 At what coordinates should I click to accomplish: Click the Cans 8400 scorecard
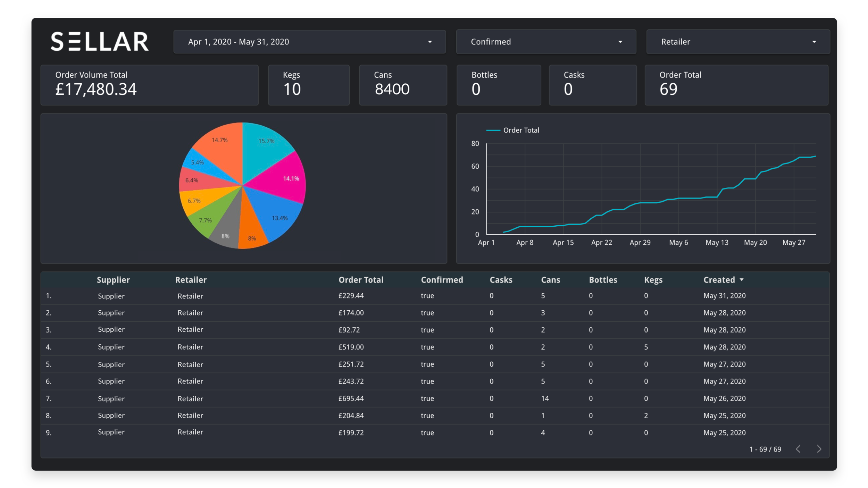point(403,85)
